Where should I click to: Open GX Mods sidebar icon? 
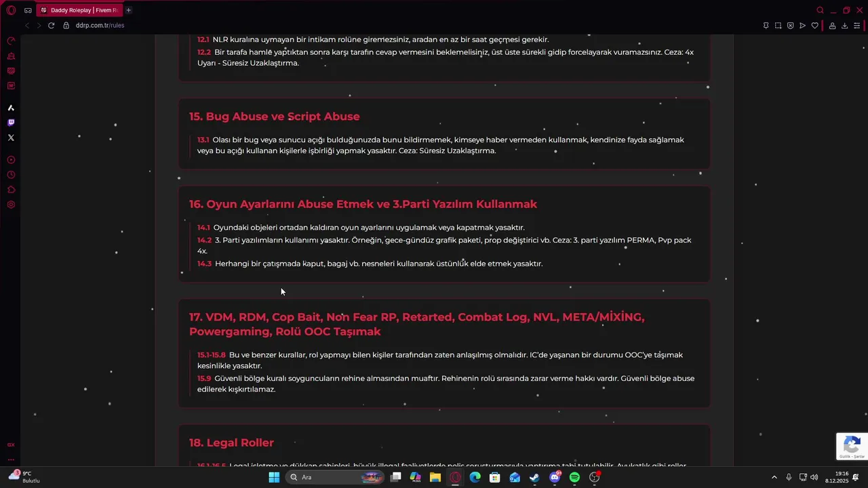tap(11, 86)
